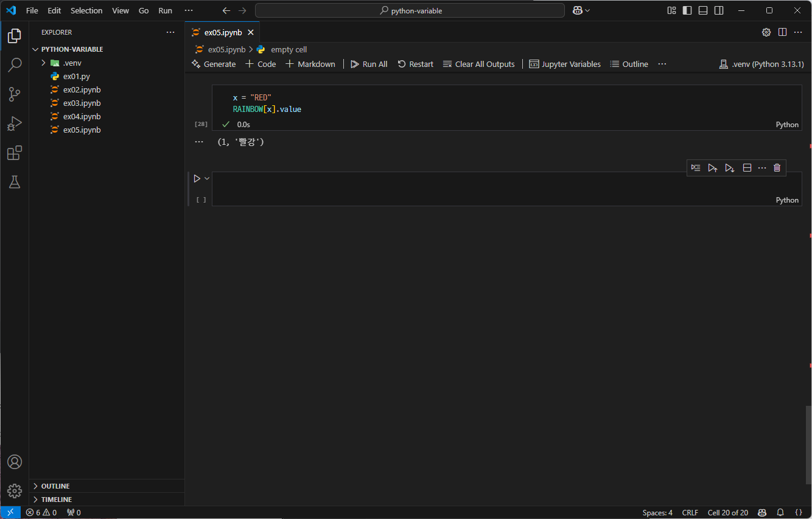Open the Search view in activity bar
This screenshot has width=812, height=519.
click(x=15, y=65)
